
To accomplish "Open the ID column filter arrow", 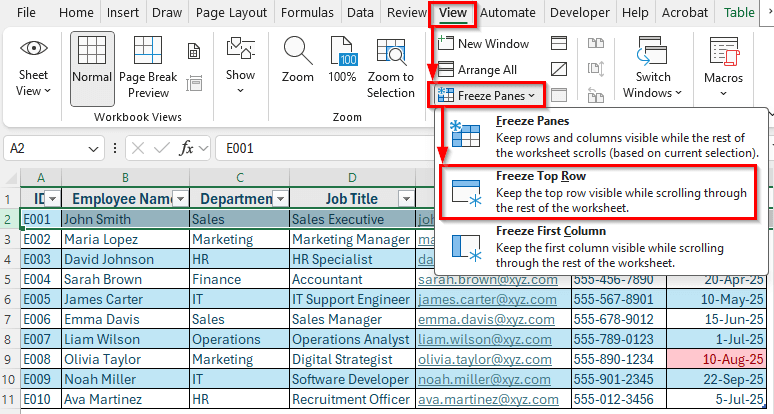I will 52,199.
